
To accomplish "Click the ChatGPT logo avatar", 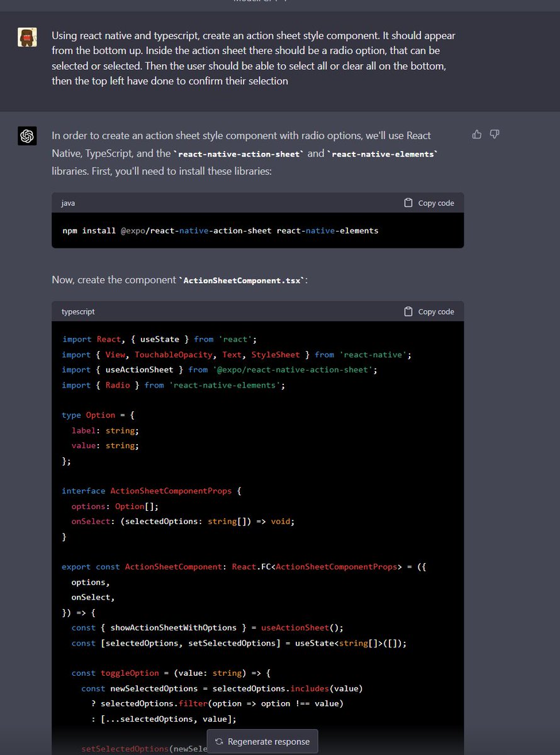I will 26,135.
